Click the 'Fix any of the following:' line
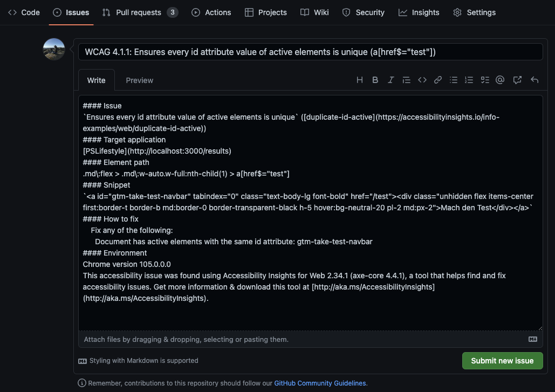 (132, 230)
